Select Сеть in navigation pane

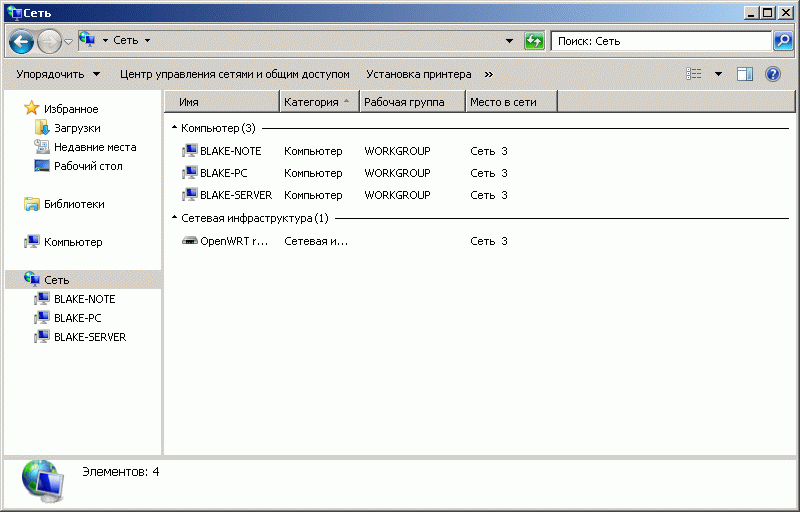click(56, 280)
